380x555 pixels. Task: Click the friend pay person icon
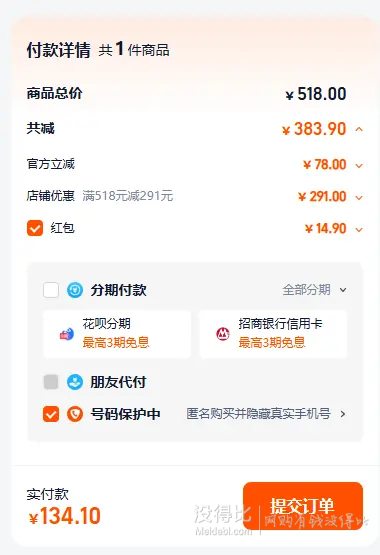(x=75, y=382)
